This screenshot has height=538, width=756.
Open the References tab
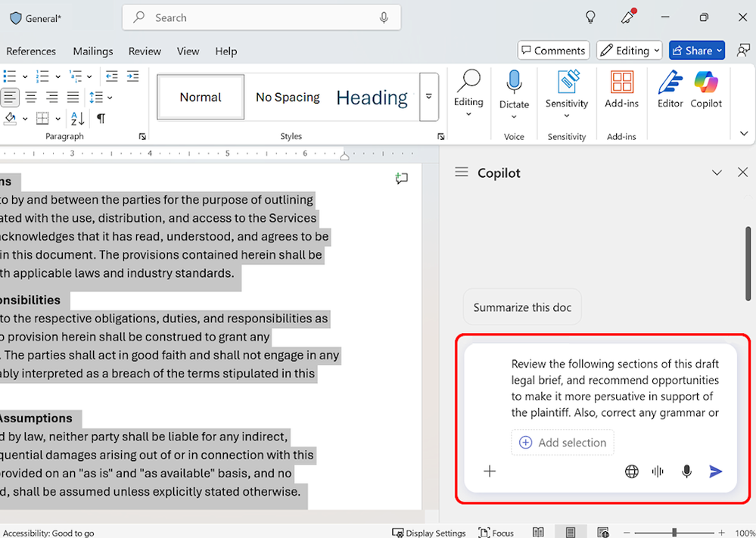31,51
